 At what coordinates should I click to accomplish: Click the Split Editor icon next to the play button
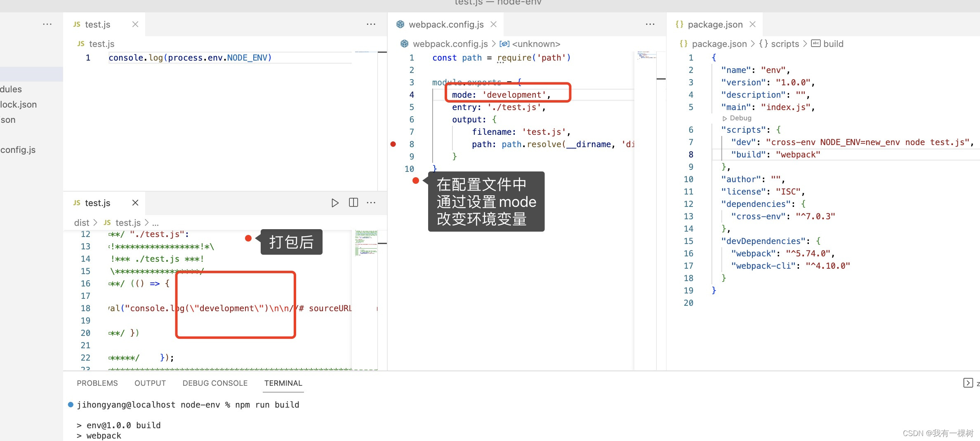coord(353,202)
